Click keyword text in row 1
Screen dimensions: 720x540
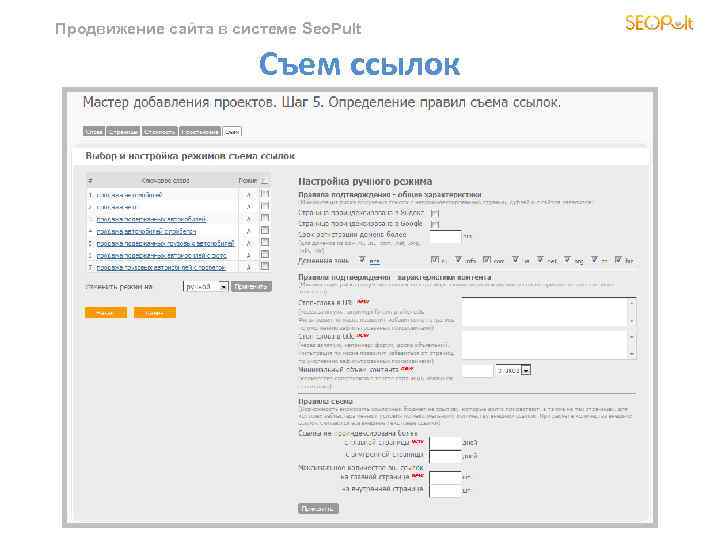pyautogui.click(x=129, y=195)
